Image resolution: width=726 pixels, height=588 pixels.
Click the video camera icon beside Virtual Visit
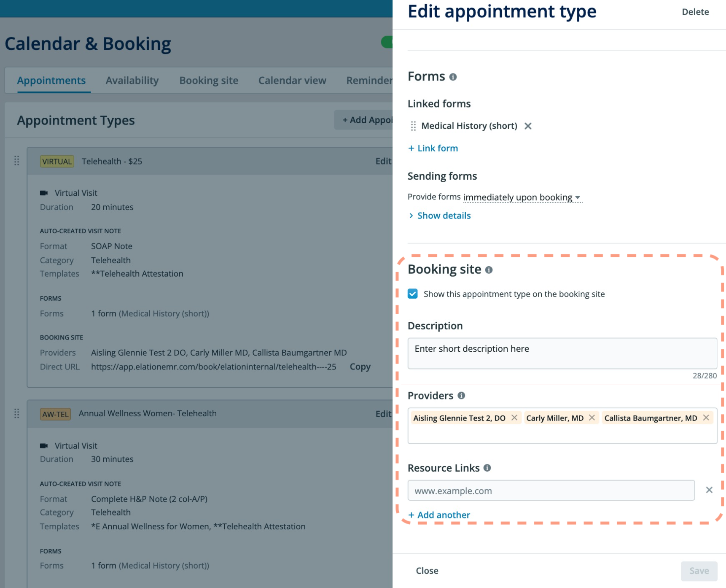click(x=45, y=192)
